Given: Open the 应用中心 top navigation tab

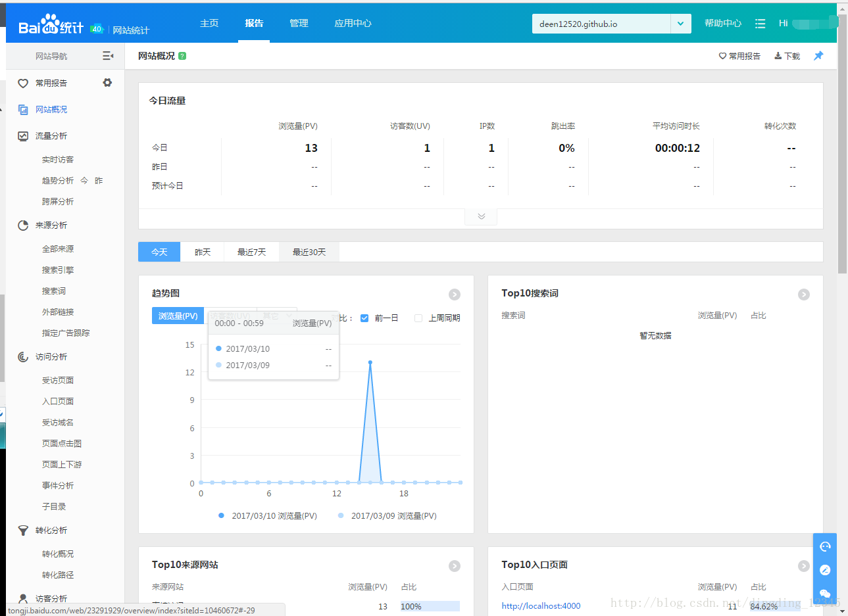Looking at the screenshot, I should click(x=353, y=23).
